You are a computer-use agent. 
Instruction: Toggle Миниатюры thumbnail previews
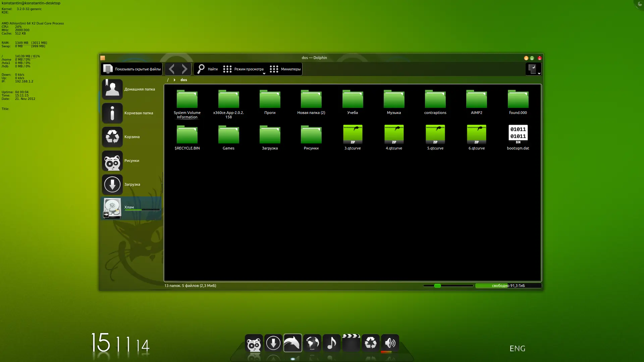point(285,69)
